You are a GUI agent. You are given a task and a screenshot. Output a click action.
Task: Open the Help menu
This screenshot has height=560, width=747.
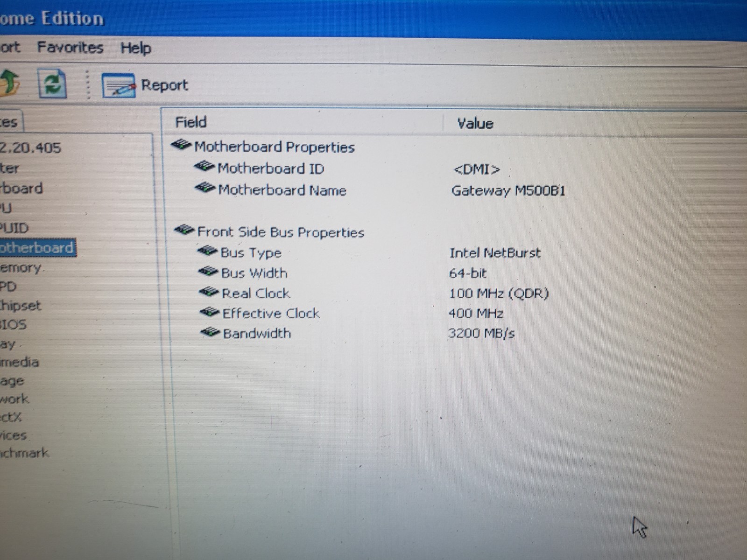[135, 48]
